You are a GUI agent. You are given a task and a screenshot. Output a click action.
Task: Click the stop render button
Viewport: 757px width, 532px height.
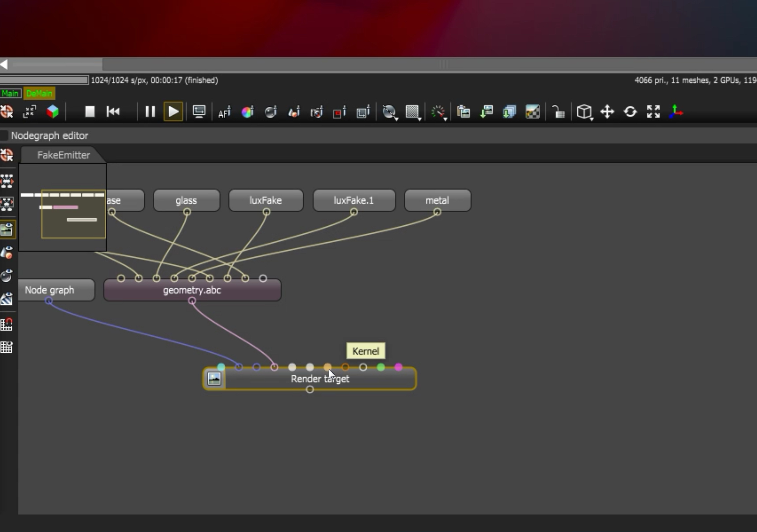click(x=90, y=112)
